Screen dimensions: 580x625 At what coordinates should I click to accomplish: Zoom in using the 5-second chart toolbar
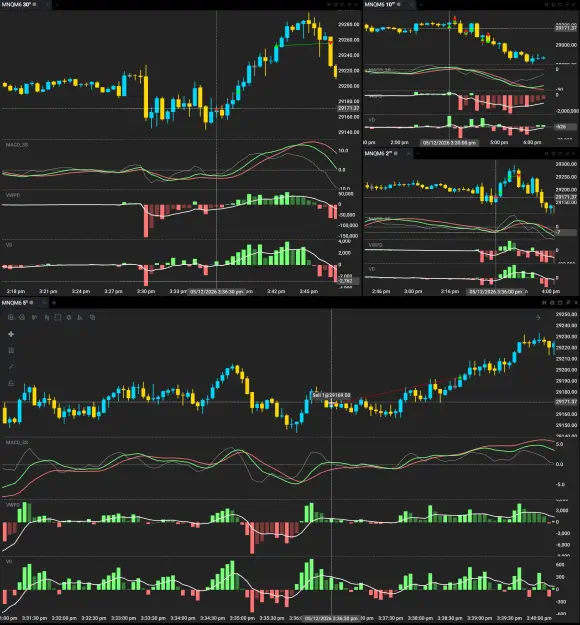pos(11,317)
